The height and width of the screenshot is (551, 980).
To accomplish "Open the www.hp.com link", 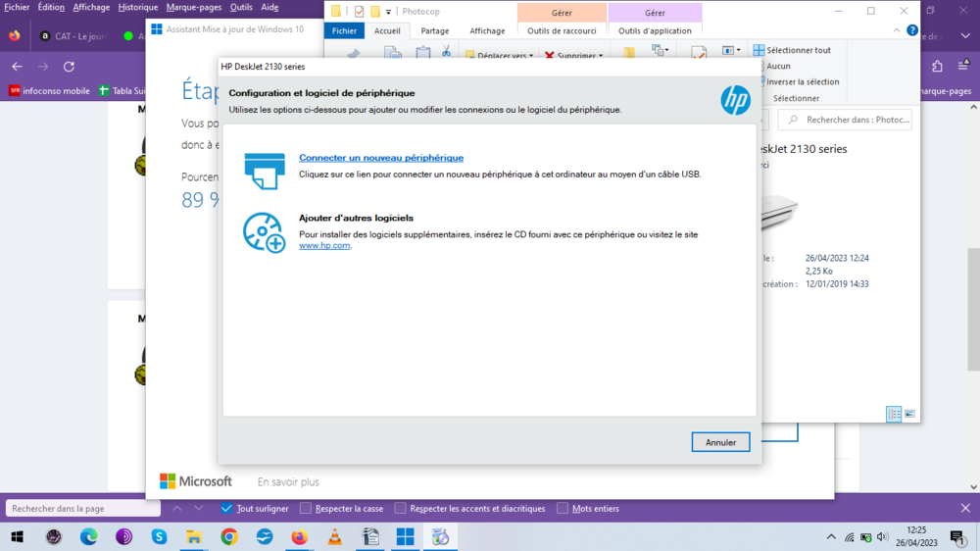I will [324, 246].
